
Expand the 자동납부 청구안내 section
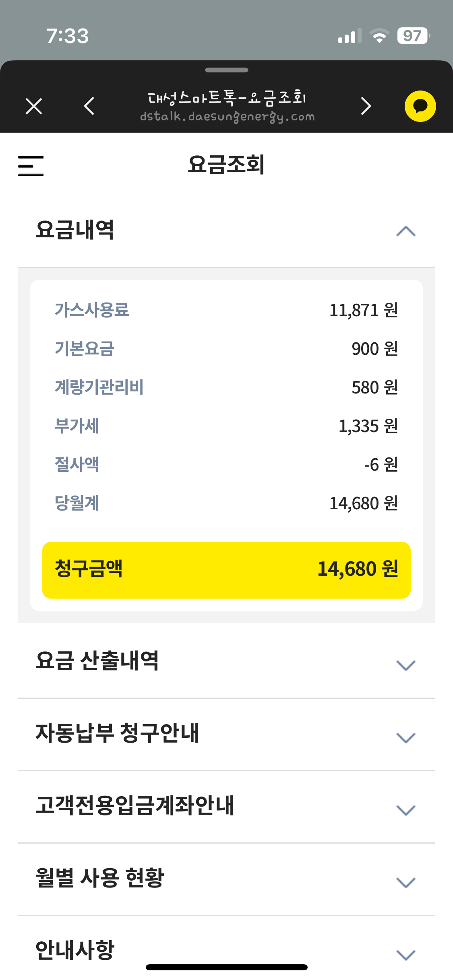pyautogui.click(x=405, y=738)
